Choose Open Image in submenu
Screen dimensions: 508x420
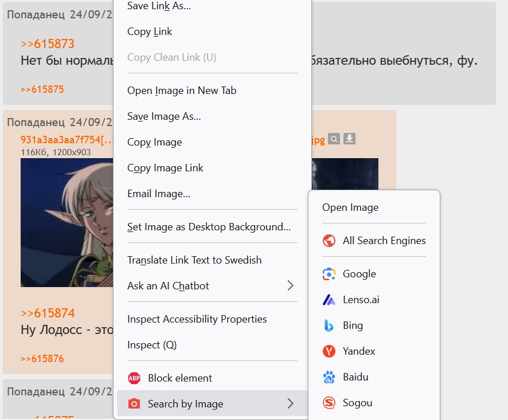point(374,207)
